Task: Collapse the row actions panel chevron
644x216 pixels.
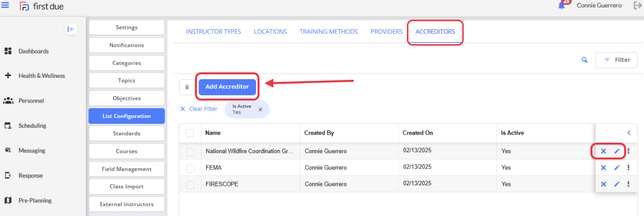Action: tap(629, 133)
